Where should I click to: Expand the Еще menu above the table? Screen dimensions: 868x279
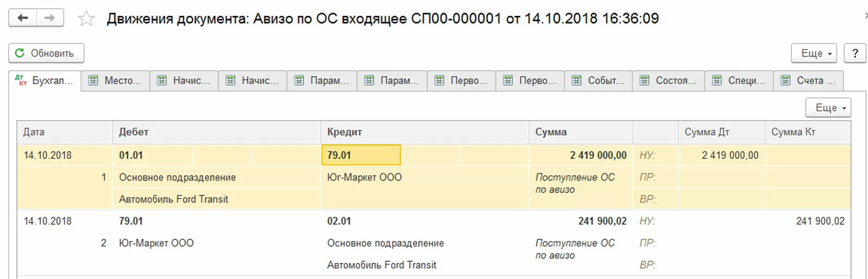point(828,108)
